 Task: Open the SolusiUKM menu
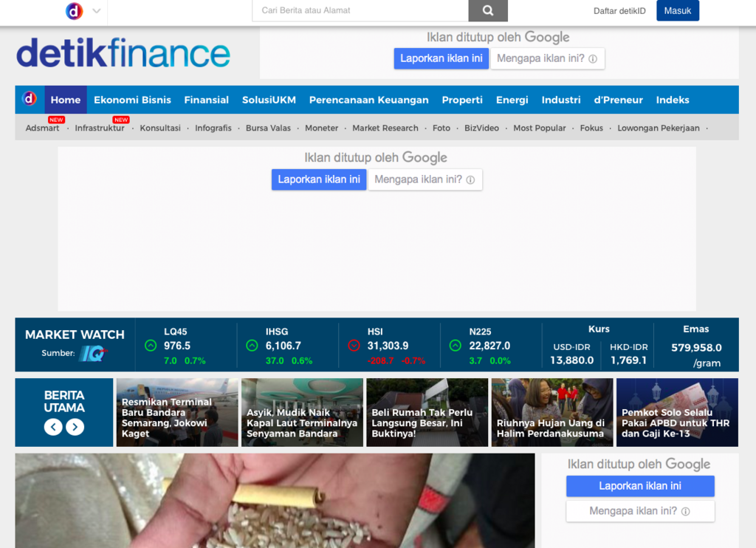(269, 100)
